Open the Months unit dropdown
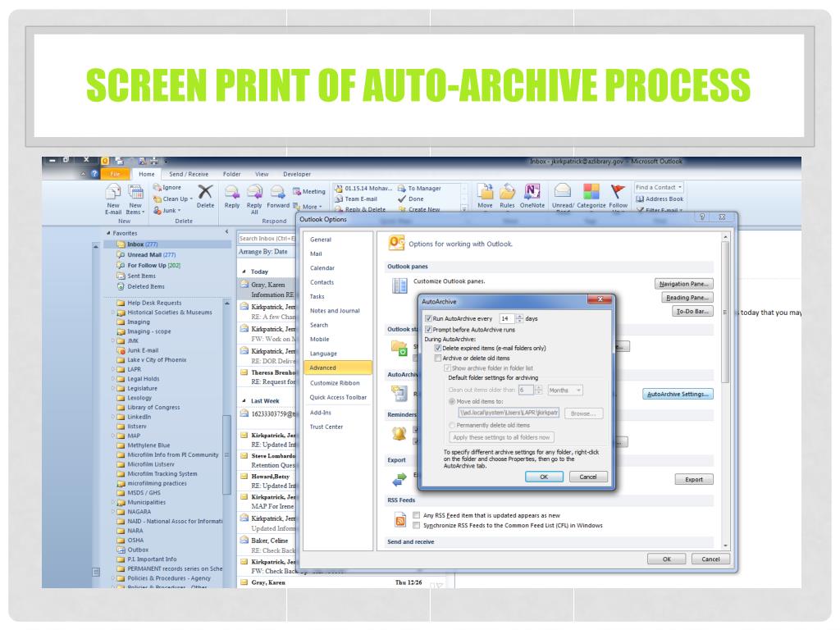 pyautogui.click(x=565, y=390)
